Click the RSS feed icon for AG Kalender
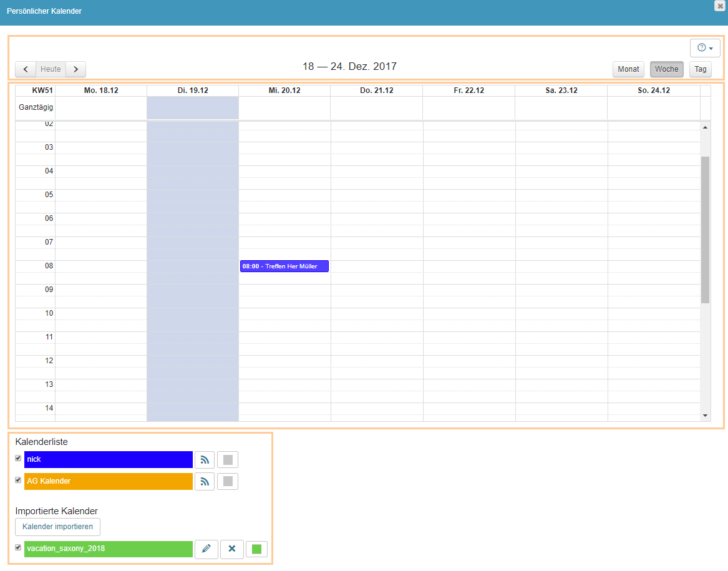Screen dimensions: 728x571 pos(205,481)
